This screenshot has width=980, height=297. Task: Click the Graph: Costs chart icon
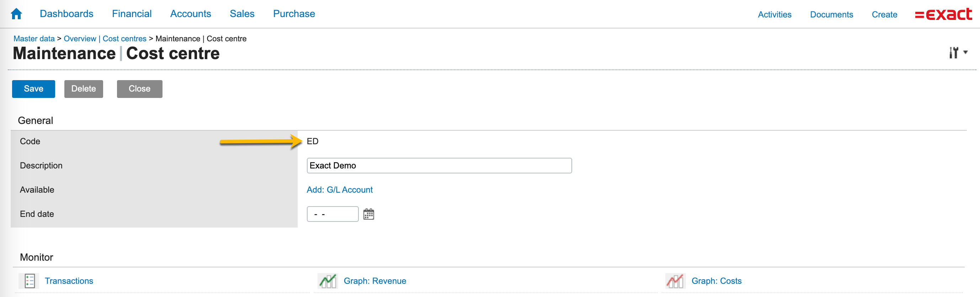tap(675, 281)
